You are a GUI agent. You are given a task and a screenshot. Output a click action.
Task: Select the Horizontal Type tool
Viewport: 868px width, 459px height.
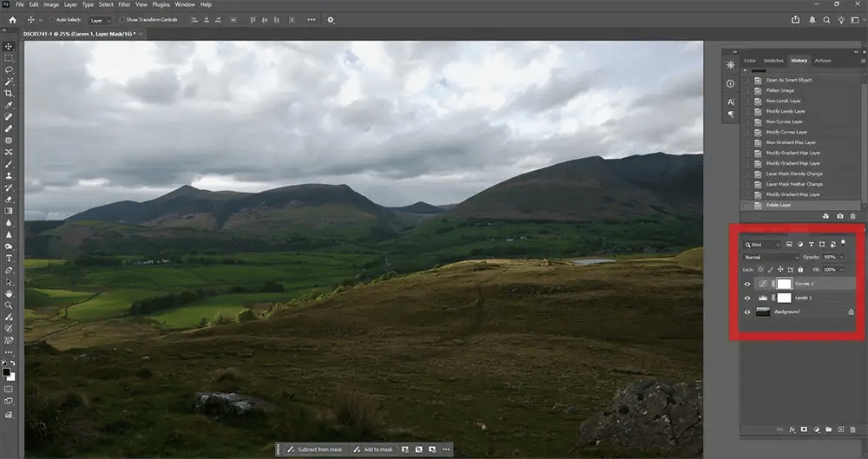coord(9,258)
